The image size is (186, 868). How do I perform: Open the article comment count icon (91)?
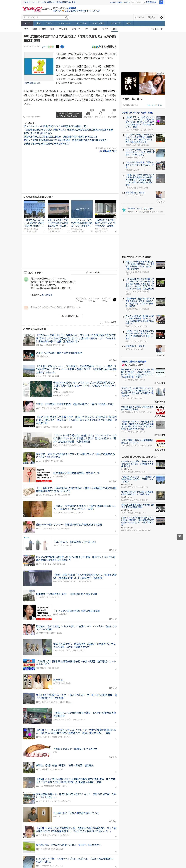[44, 47]
